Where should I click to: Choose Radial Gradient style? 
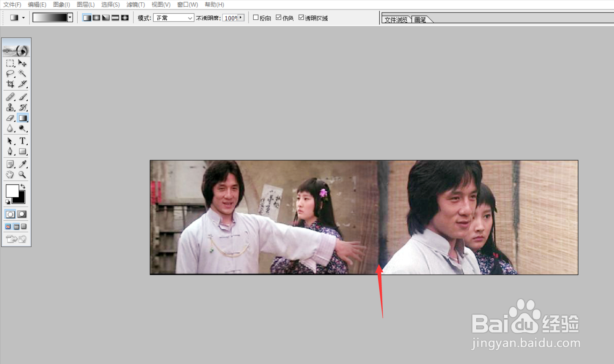96,18
